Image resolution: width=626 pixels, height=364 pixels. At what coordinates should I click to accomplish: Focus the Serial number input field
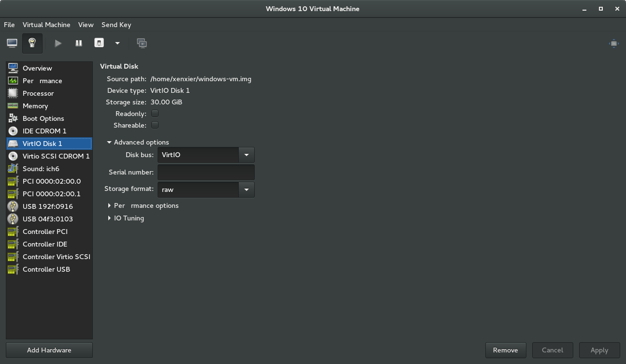click(206, 172)
